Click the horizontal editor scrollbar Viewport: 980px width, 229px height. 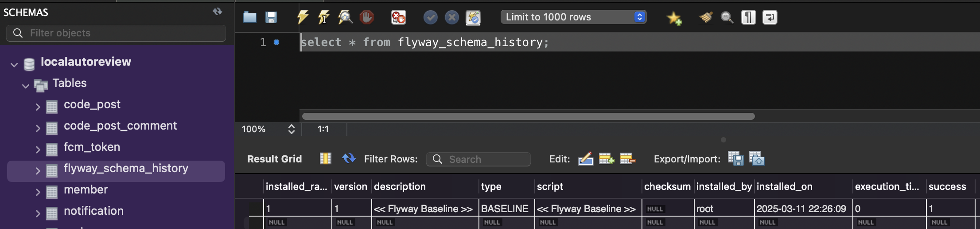tap(528, 116)
